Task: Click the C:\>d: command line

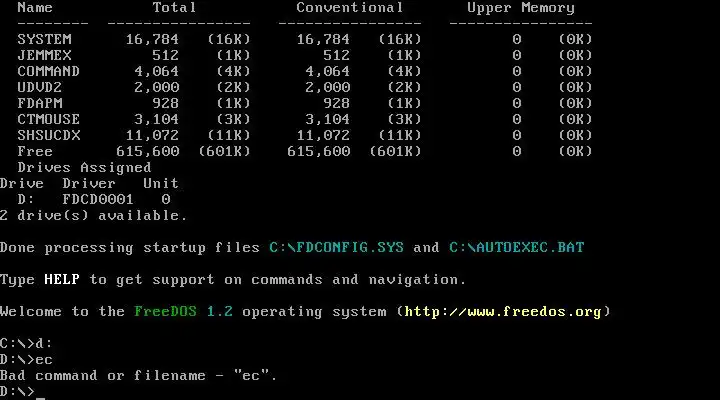Action: [x=26, y=344]
